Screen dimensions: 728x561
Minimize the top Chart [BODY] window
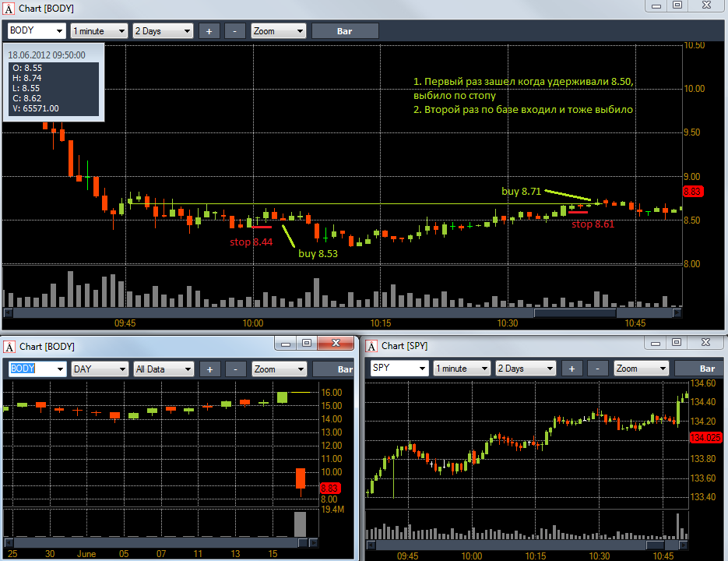(656, 5)
